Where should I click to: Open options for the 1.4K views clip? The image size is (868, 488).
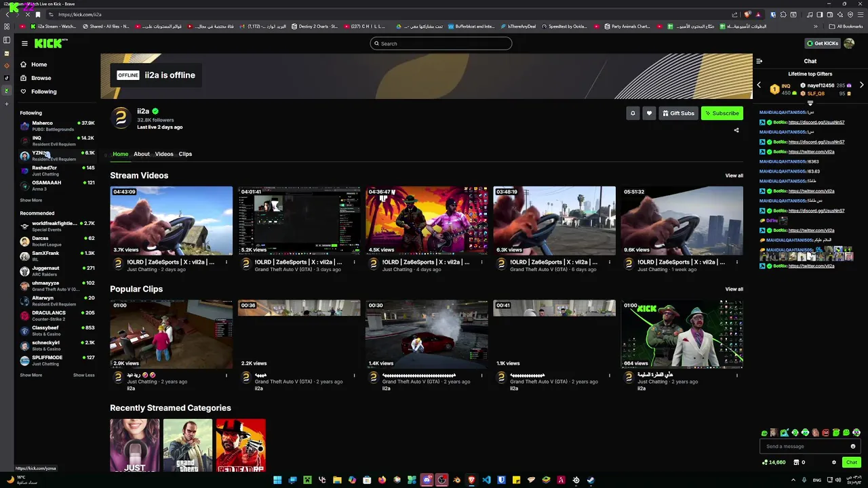[481, 375]
